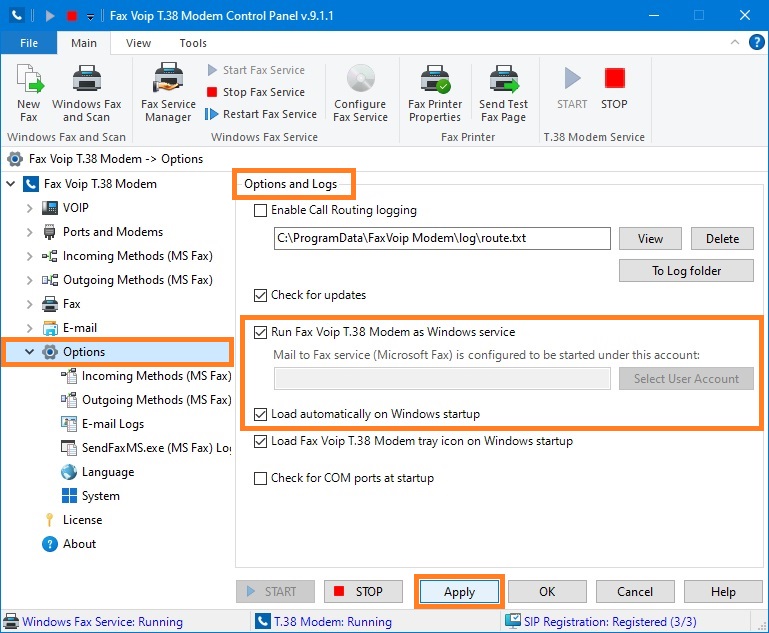
Task: Open Configure Fax Service
Action: point(360,93)
